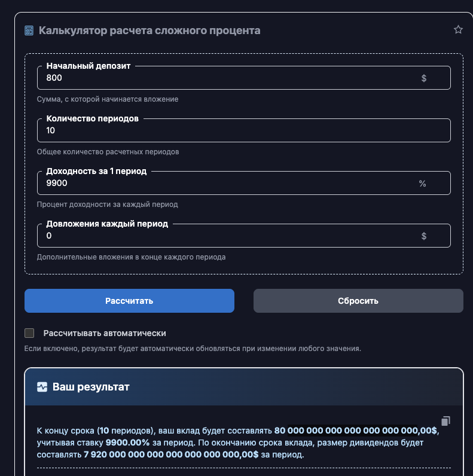Click the 9900.00% rate in the result text
The height and width of the screenshot is (476, 473).
pyautogui.click(x=127, y=443)
